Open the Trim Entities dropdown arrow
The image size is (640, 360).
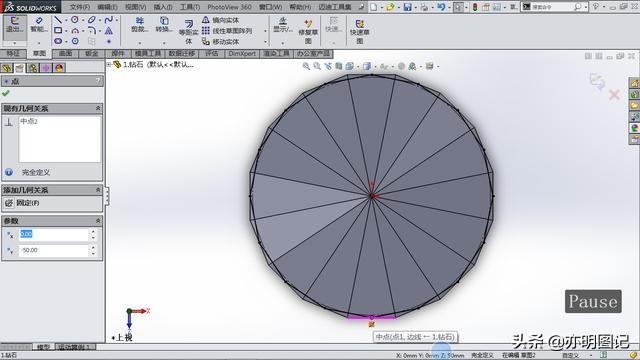pyautogui.click(x=140, y=43)
